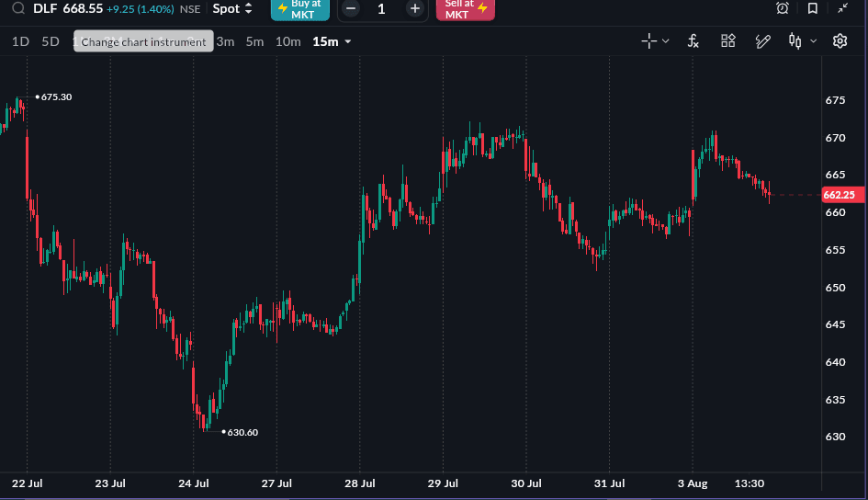Click the search magnifier icon beside DLF
The image size is (868, 500).
pos(18,8)
